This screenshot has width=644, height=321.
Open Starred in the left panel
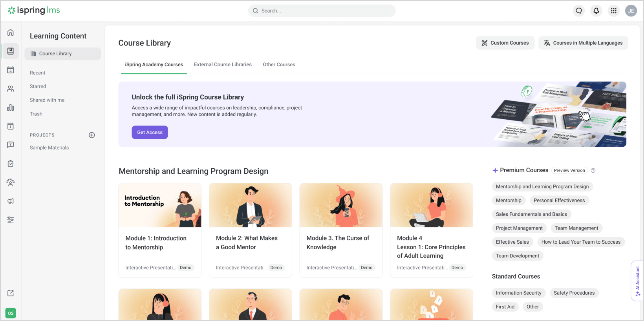point(38,86)
